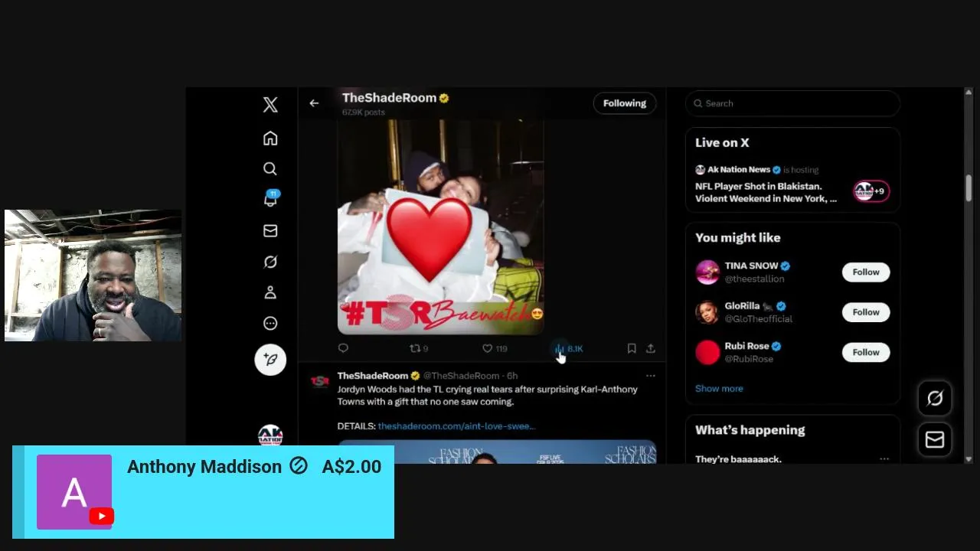Image resolution: width=980 pixels, height=551 pixels.
Task: Click Live on X heading
Action: (x=722, y=142)
